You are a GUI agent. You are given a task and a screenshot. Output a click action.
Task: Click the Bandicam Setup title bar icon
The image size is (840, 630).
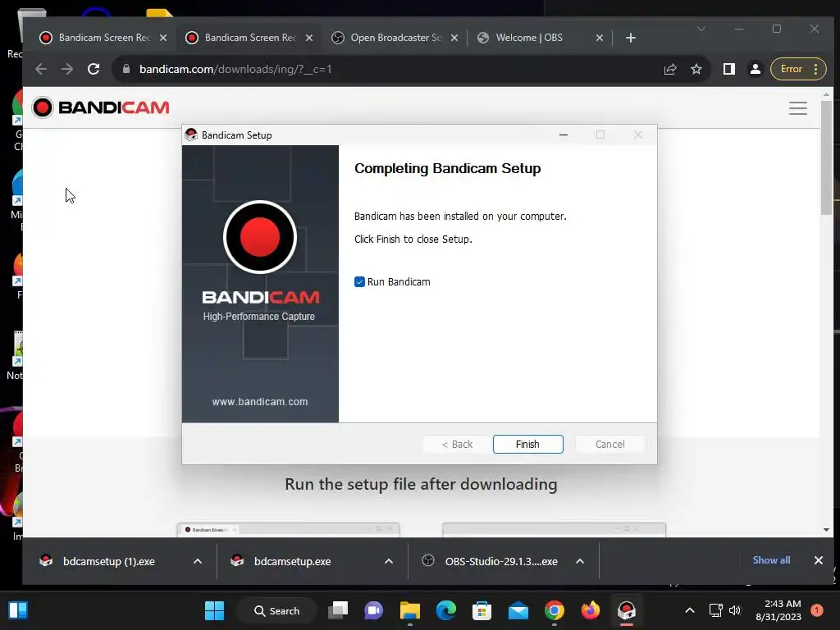[x=191, y=135]
